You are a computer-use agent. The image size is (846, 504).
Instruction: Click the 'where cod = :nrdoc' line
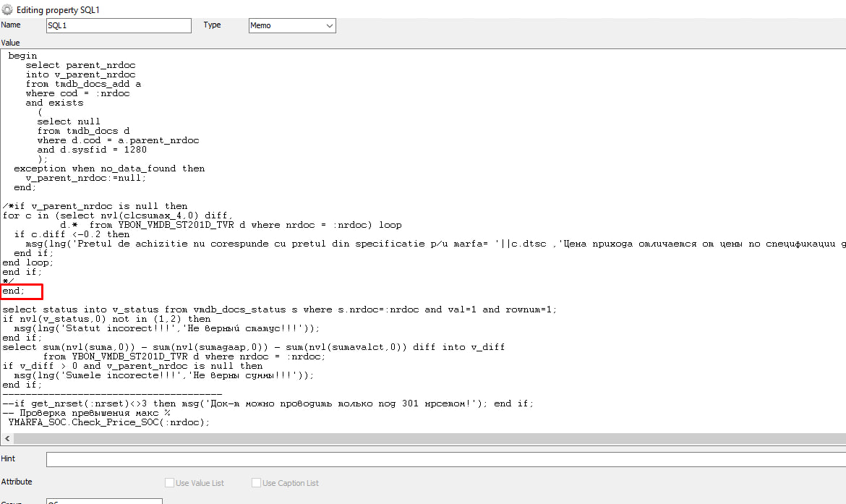click(77, 93)
